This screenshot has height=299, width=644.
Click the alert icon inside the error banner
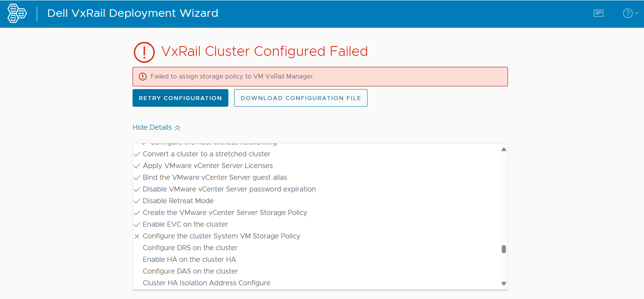pos(143,76)
